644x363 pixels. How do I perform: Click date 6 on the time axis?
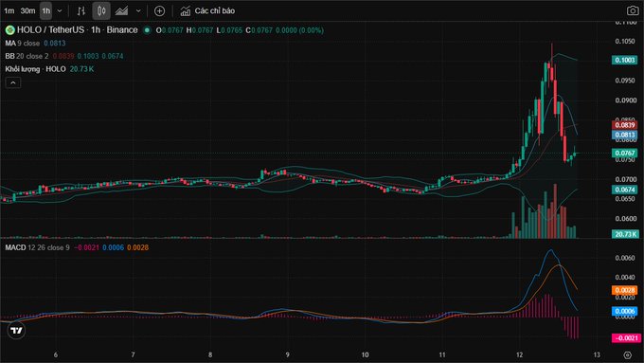tap(56, 354)
